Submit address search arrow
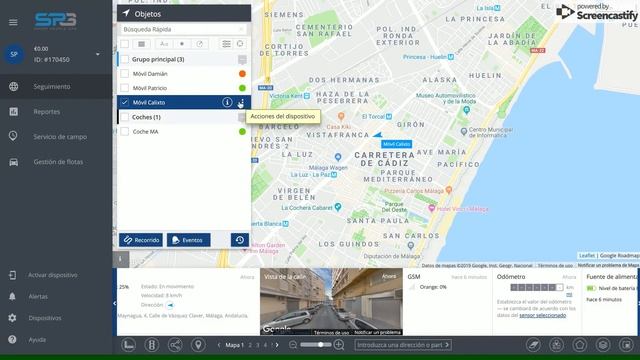 coord(447,345)
